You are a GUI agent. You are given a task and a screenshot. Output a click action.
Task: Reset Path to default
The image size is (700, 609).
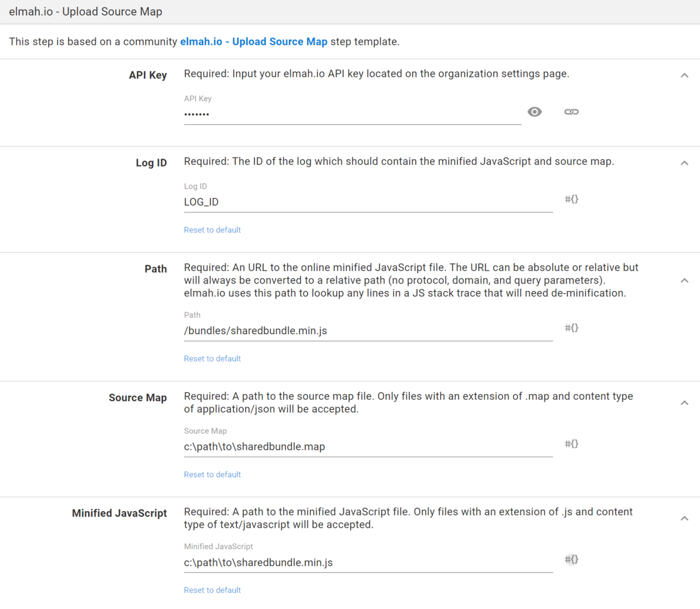[212, 359]
